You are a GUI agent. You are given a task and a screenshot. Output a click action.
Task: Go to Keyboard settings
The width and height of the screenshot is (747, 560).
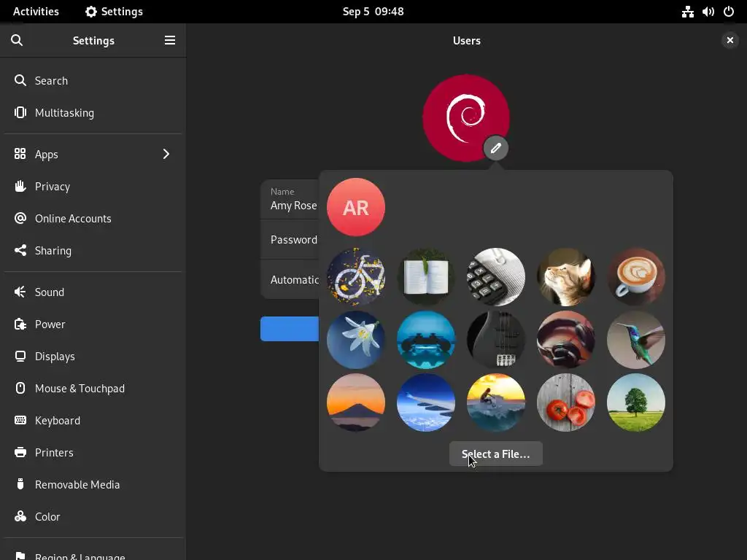coord(93,421)
